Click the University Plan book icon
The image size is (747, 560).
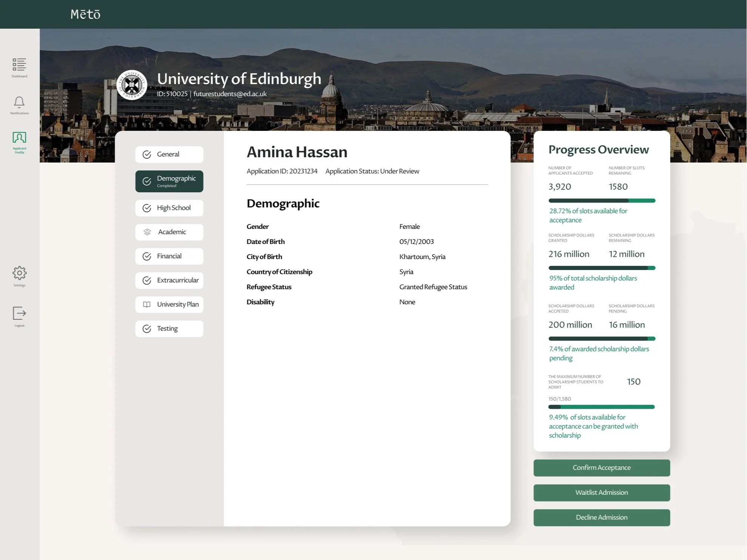tap(147, 305)
